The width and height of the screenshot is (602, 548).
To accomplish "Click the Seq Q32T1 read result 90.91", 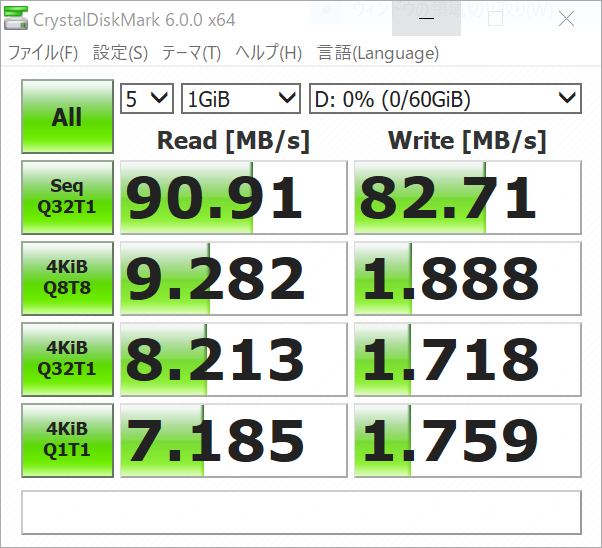I will (233, 197).
